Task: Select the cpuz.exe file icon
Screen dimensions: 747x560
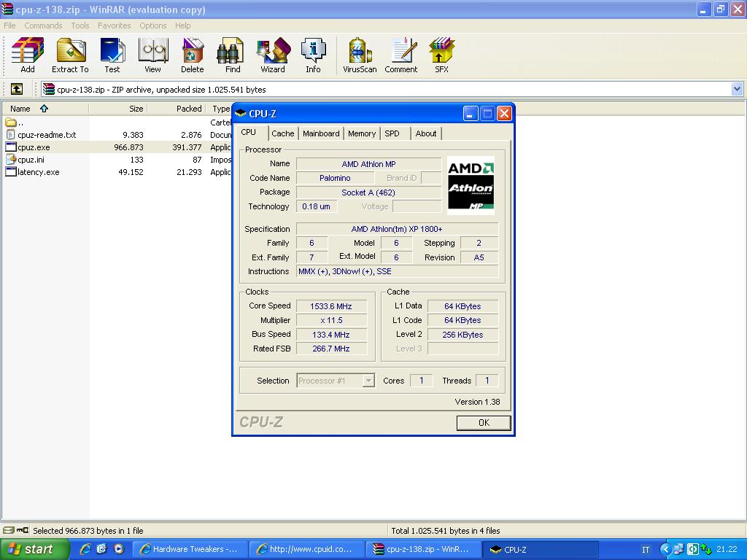Action: 11,147
